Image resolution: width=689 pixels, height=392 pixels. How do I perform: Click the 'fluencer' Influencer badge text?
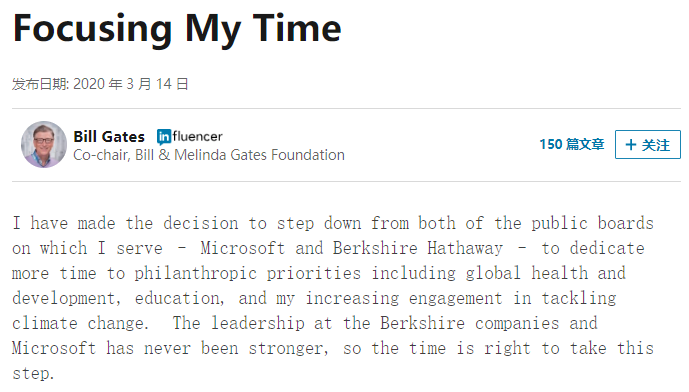[x=197, y=137]
